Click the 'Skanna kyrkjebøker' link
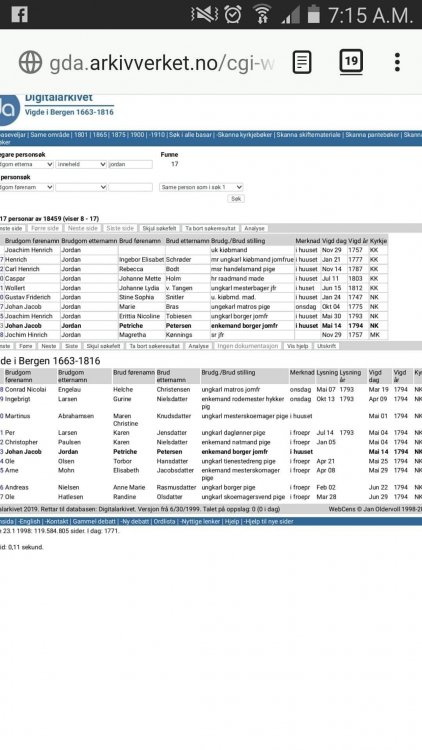The height and width of the screenshot is (750, 422). click(244, 135)
